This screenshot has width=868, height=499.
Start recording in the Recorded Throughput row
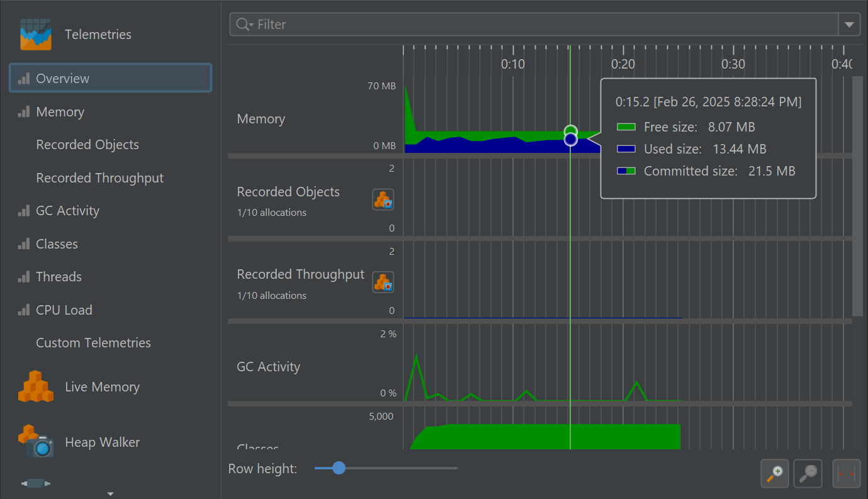tap(383, 282)
